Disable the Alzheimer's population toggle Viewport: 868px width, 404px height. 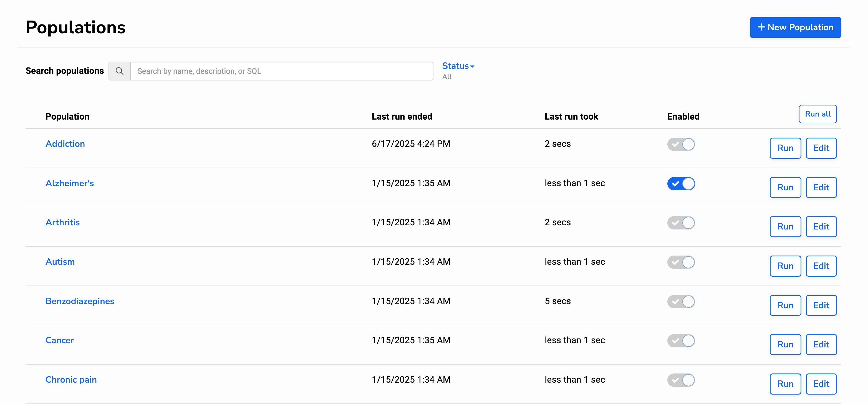(681, 184)
